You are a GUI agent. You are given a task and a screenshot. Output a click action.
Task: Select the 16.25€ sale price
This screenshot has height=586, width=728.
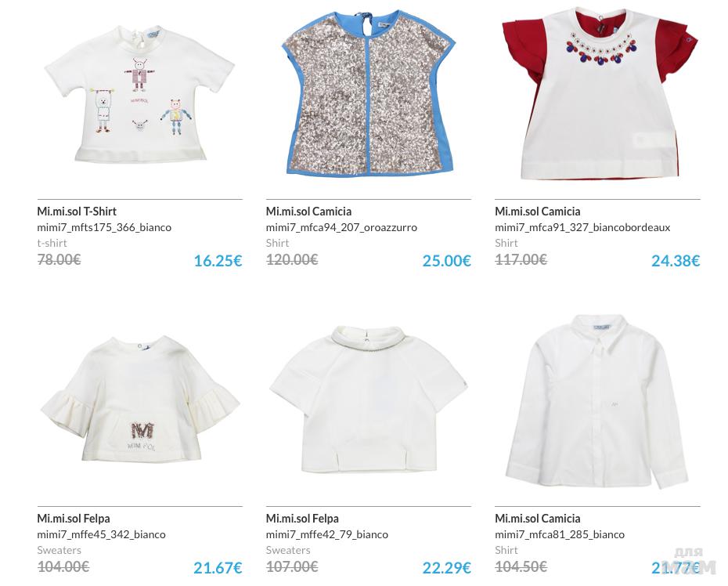pyautogui.click(x=218, y=261)
